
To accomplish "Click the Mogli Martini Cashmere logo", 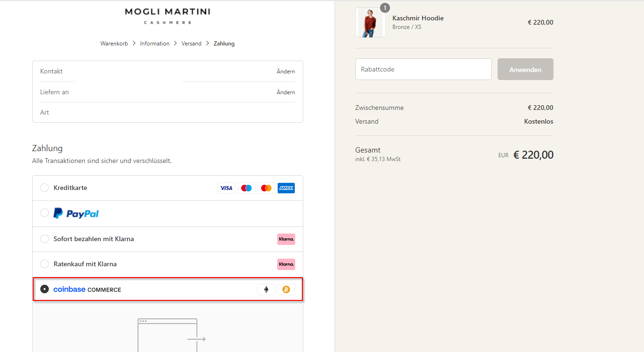I will click(x=168, y=16).
